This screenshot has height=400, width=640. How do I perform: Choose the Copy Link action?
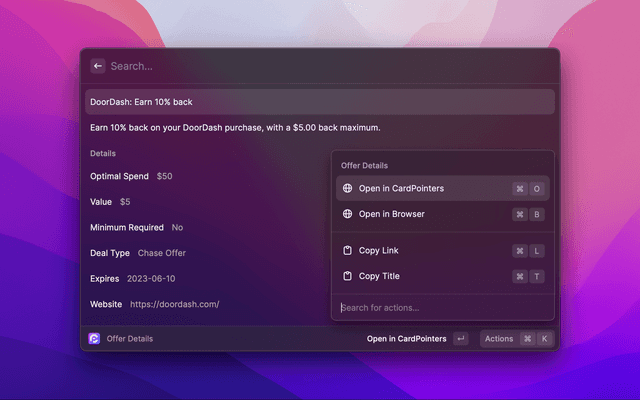379,250
